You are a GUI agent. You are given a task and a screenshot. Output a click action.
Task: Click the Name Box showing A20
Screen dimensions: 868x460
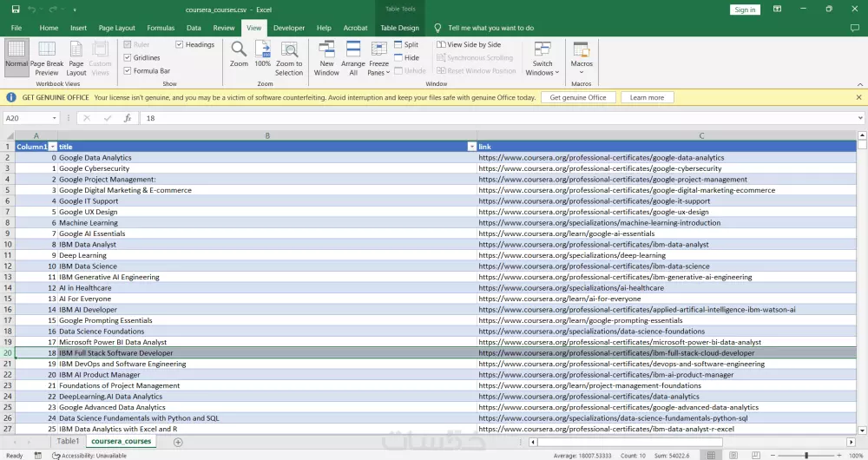[26, 118]
